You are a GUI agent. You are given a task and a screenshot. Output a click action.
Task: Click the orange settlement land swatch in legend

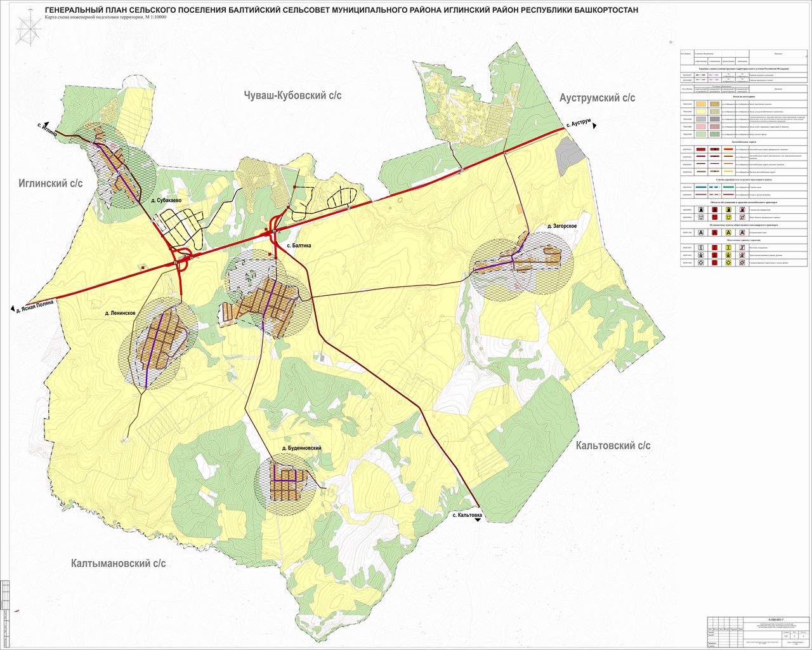click(x=700, y=103)
